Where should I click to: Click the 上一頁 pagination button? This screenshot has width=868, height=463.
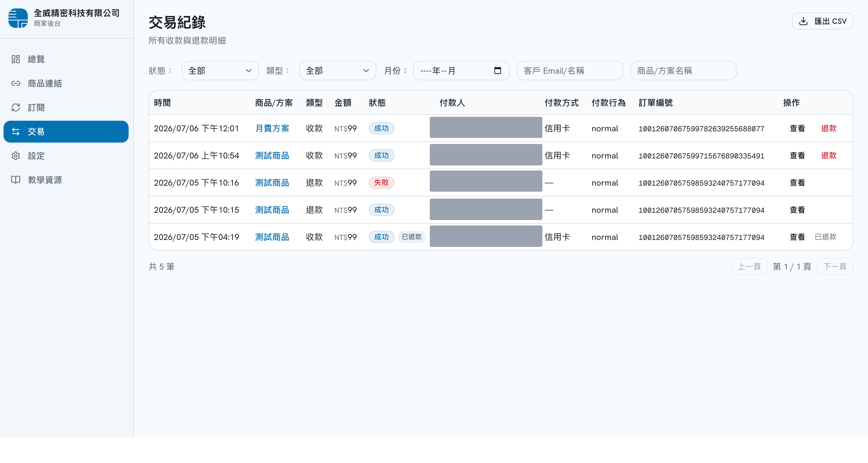pos(749,267)
